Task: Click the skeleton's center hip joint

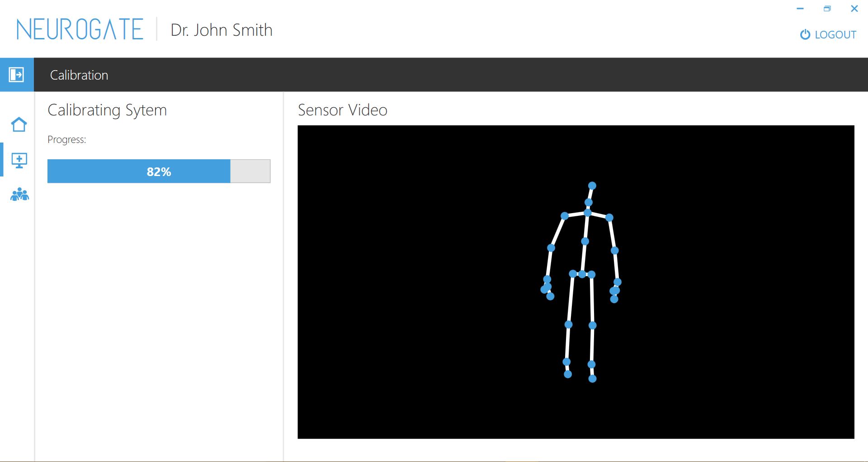Action: tap(582, 274)
